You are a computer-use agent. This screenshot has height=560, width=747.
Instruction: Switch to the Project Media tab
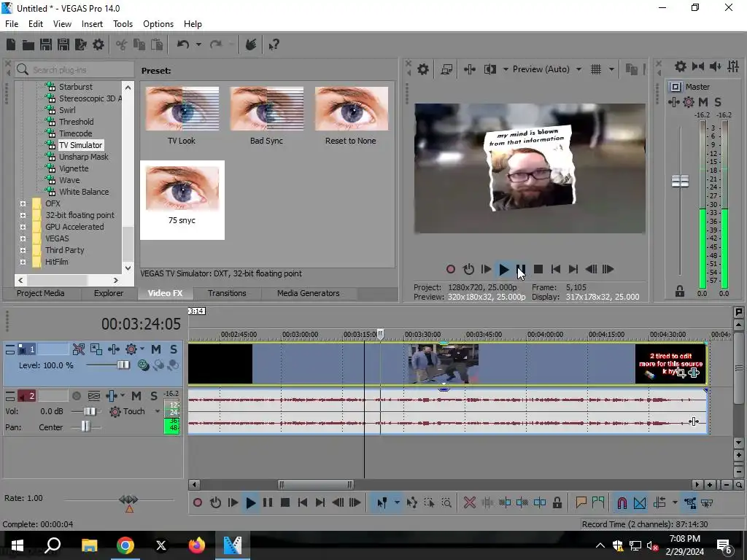click(x=41, y=293)
